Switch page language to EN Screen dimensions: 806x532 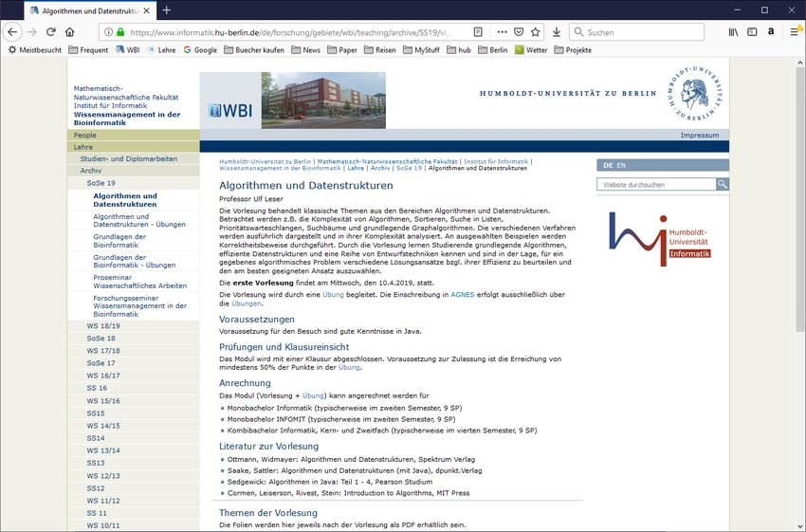pos(621,165)
